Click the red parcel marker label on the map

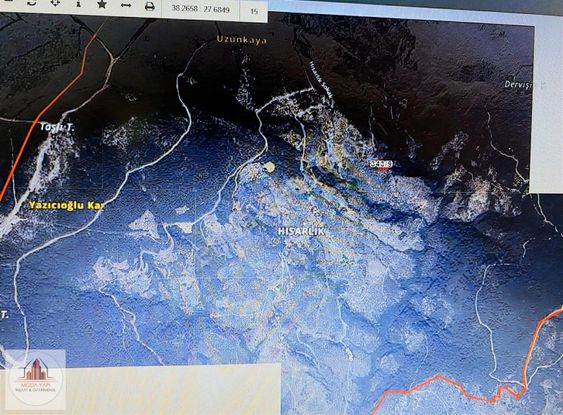(x=381, y=164)
